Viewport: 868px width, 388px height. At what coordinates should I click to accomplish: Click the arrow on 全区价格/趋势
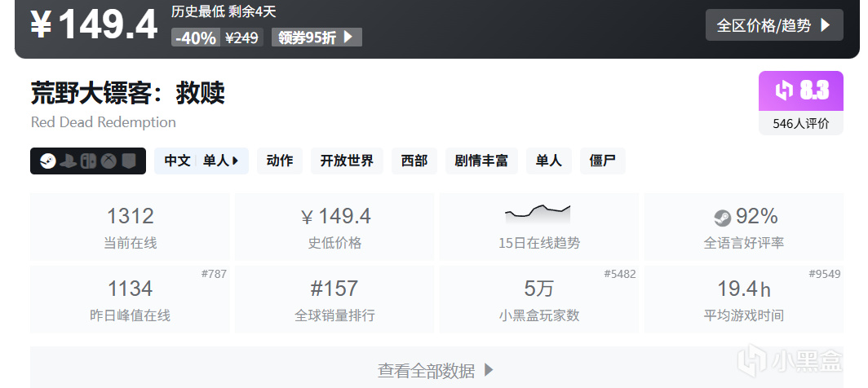(x=825, y=25)
